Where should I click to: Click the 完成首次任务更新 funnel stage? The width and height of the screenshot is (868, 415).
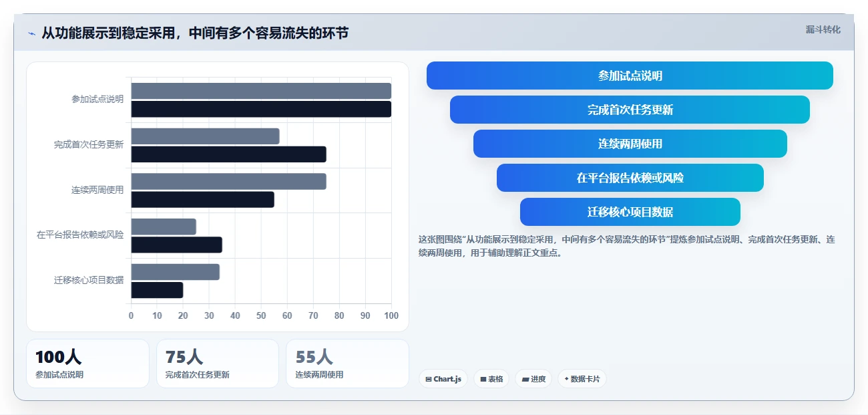click(x=630, y=110)
